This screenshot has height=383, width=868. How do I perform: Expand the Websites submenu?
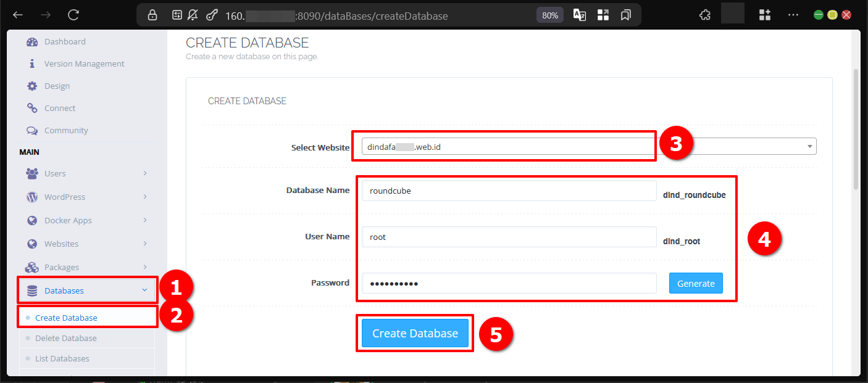coord(145,244)
